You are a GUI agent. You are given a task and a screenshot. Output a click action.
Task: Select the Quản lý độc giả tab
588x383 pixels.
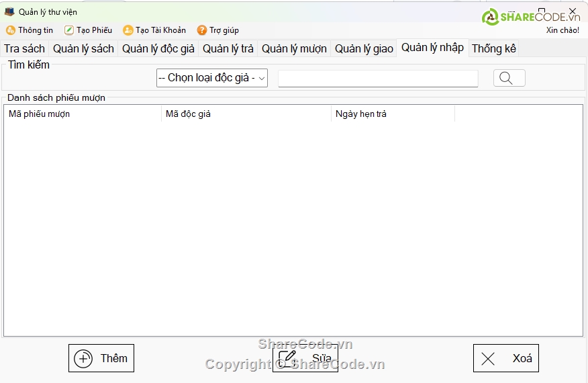[x=158, y=49]
